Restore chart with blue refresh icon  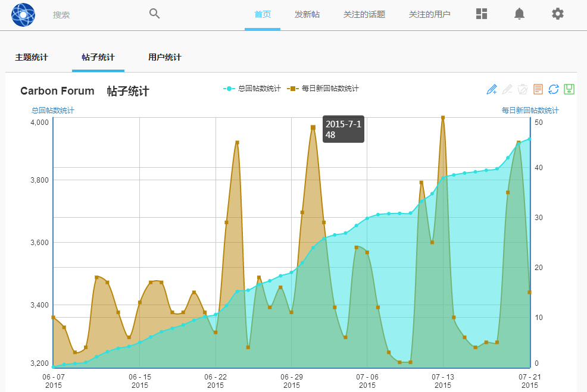(554, 89)
